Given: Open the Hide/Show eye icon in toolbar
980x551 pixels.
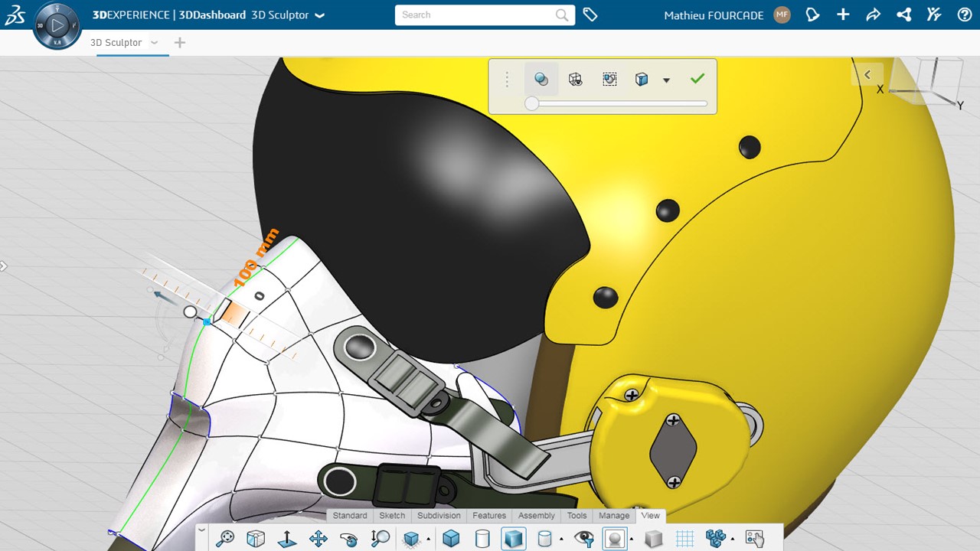Looking at the screenshot, I should (x=583, y=539).
